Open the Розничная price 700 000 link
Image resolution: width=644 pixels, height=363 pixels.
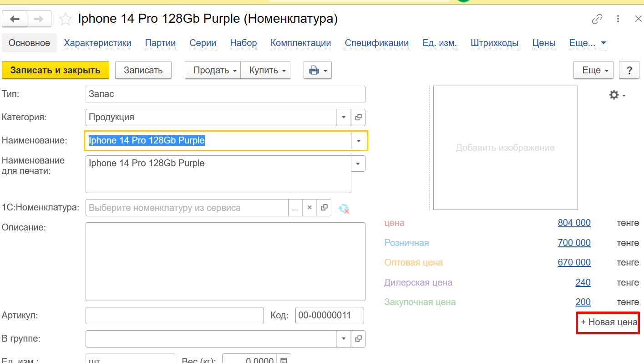(x=574, y=243)
